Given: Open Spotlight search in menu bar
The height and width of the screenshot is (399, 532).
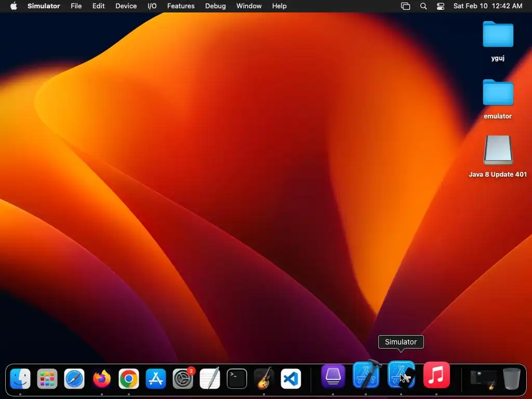Looking at the screenshot, I should pos(423,6).
